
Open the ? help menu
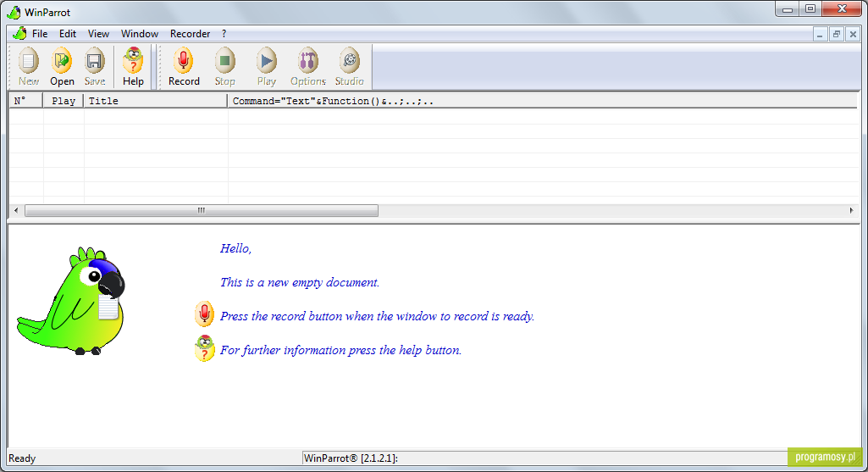click(224, 34)
